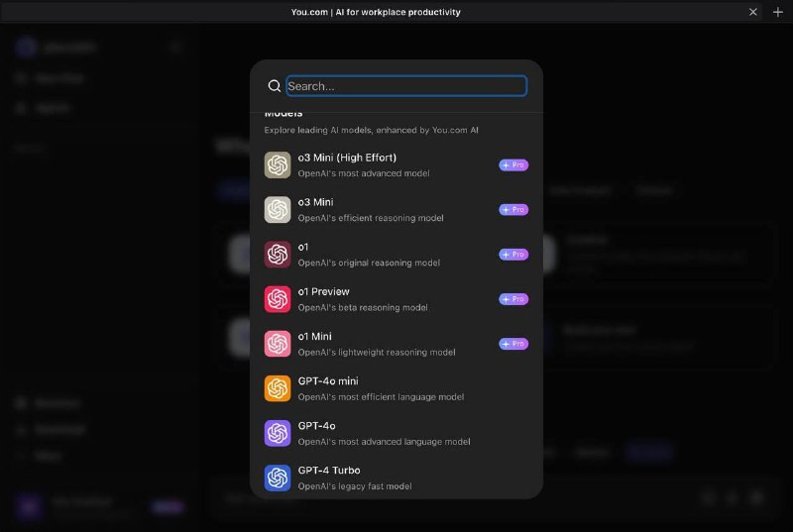Choose the o1 model name
The image size is (793, 532).
(x=303, y=247)
